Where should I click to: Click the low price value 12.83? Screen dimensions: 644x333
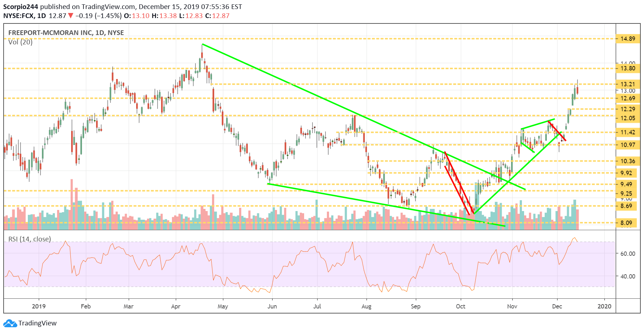194,16
